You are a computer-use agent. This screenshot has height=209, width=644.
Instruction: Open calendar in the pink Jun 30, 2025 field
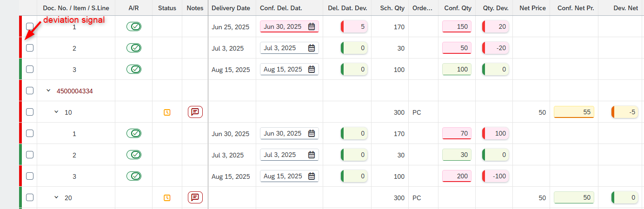(x=312, y=26)
